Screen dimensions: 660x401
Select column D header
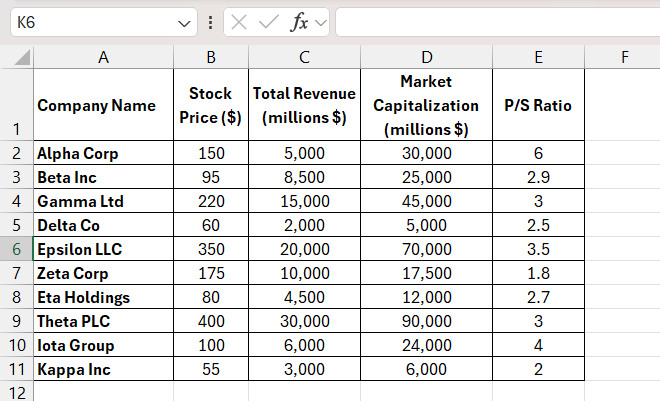[x=426, y=57]
